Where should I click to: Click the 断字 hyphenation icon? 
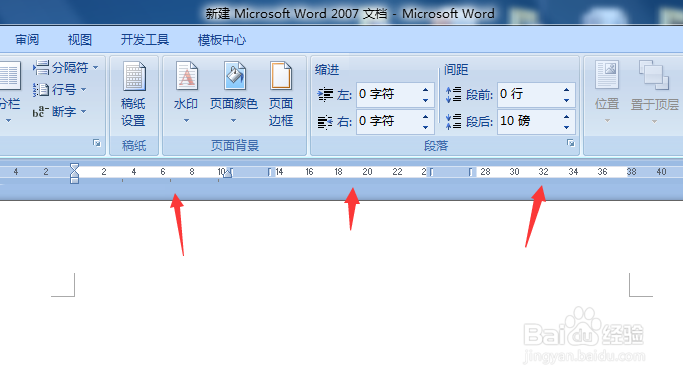coord(41,112)
